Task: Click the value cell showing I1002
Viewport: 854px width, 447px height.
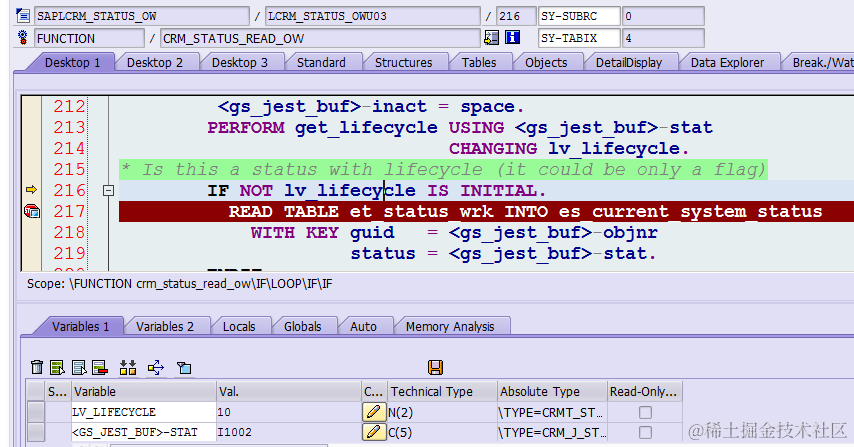Action: pos(289,432)
